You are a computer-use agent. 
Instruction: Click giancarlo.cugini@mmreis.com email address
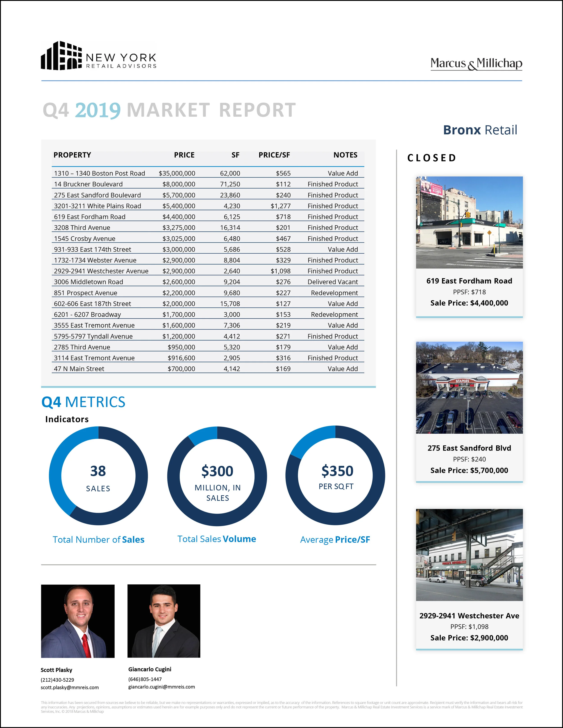click(161, 687)
